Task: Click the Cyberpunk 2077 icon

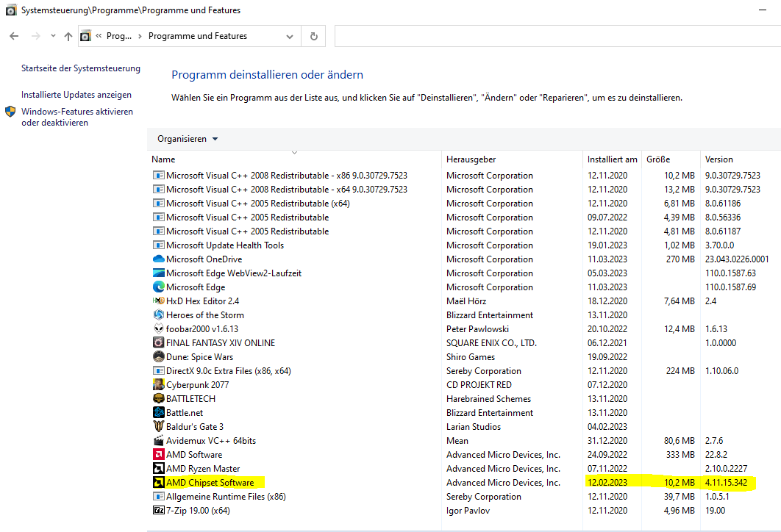Action: pos(158,385)
